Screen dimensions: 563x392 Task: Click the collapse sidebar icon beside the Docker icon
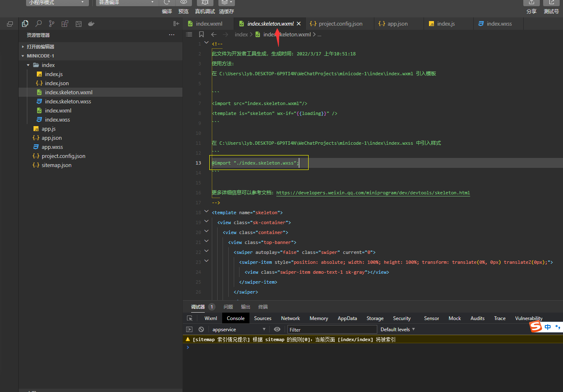tap(176, 24)
